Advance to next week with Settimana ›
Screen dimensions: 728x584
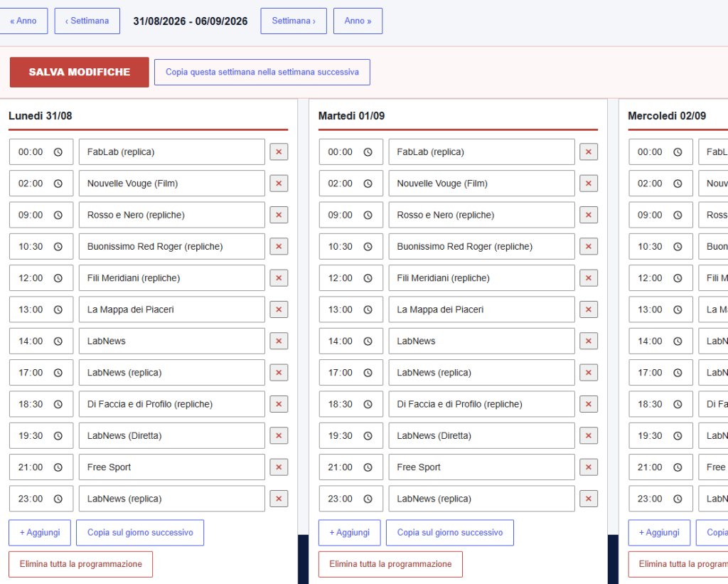point(294,21)
